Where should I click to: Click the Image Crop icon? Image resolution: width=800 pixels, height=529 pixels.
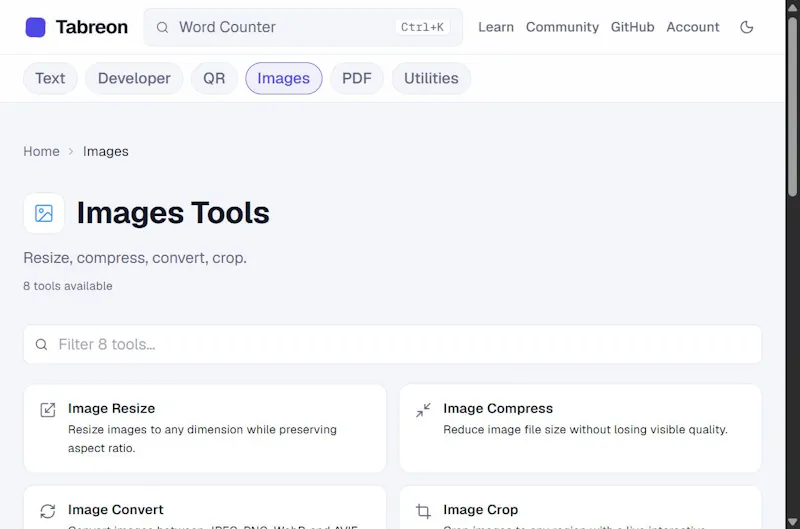click(x=423, y=511)
